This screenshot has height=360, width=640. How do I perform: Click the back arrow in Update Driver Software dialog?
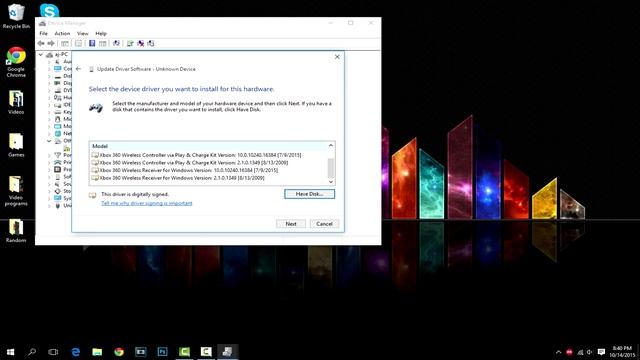click(x=78, y=69)
